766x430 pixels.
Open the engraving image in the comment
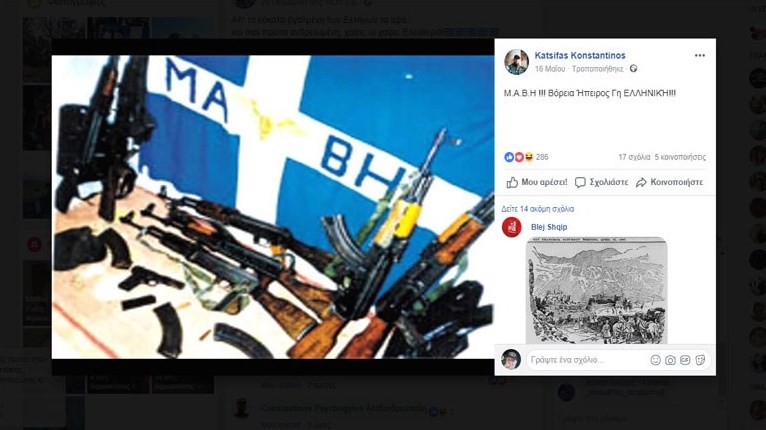596,291
